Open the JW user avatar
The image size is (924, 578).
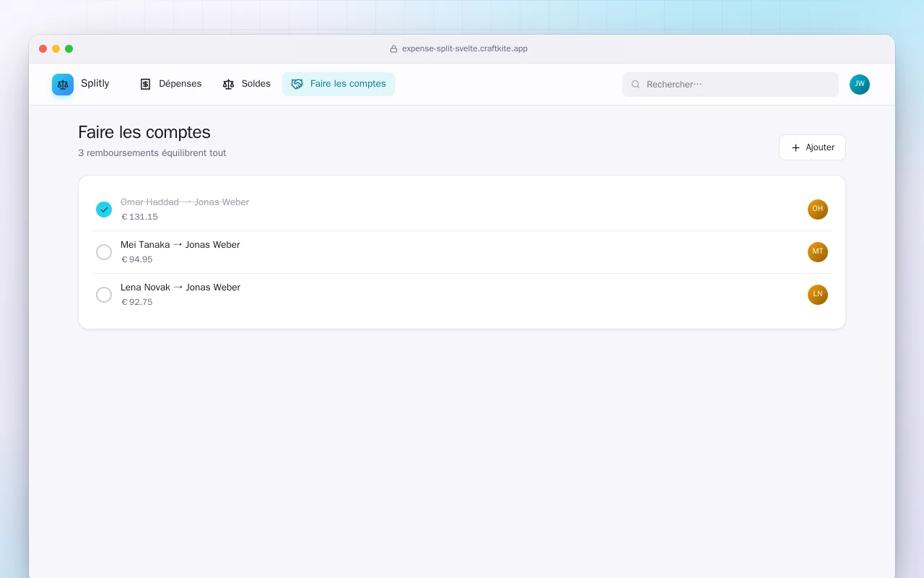pyautogui.click(x=860, y=85)
